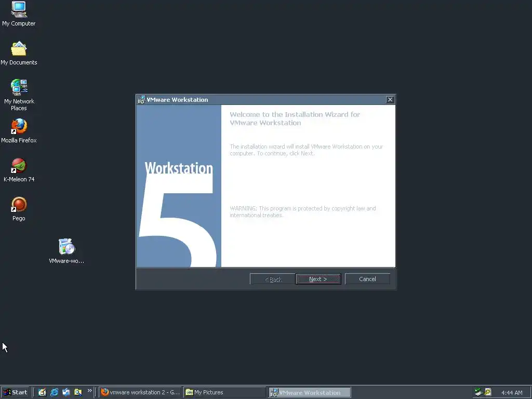This screenshot has height=399, width=532.
Task: Click the VMware Workstation dialog title text
Action: pos(178,100)
